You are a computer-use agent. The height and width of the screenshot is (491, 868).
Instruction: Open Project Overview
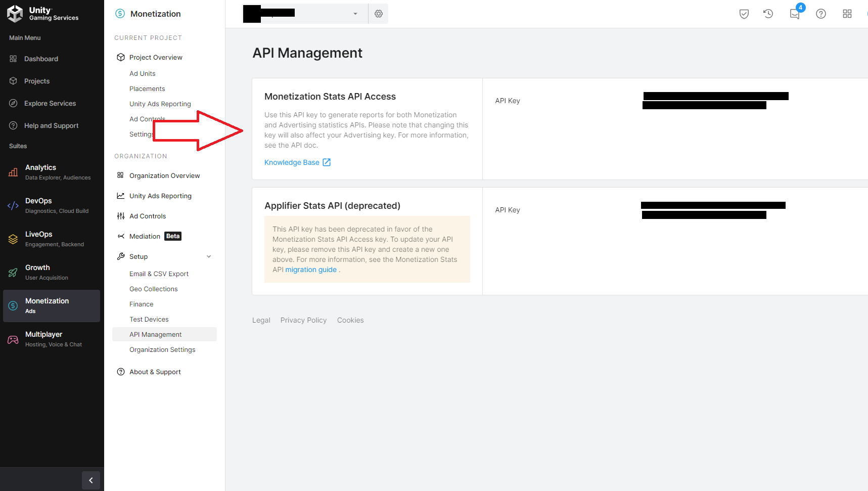click(156, 57)
